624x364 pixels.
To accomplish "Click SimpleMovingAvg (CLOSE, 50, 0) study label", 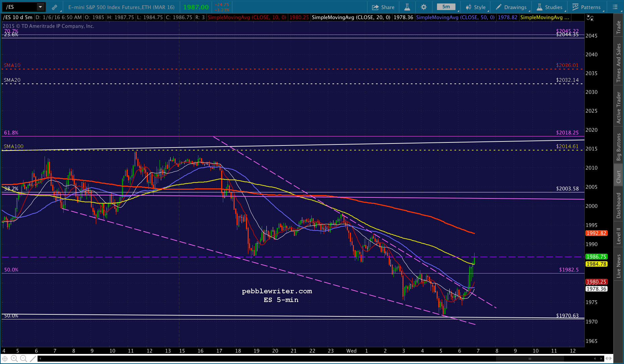I will (455, 17).
